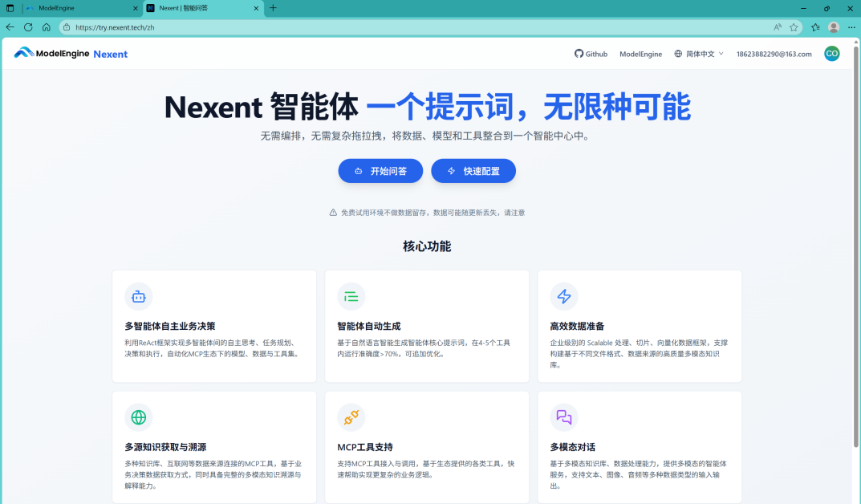Screen dimensions: 861x504
Task: Add page to favorites with star icon
Action: (794, 27)
